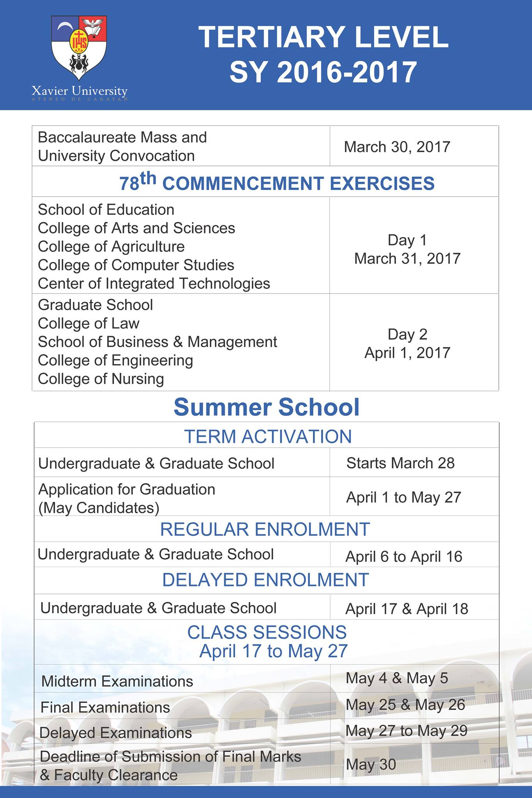Click the May 30 deadline date

point(371,764)
